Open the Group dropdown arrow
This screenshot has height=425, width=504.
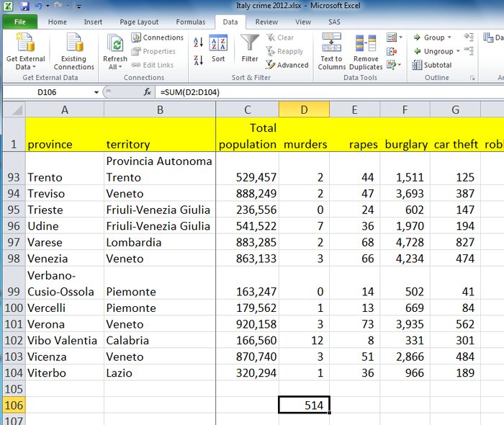450,37
